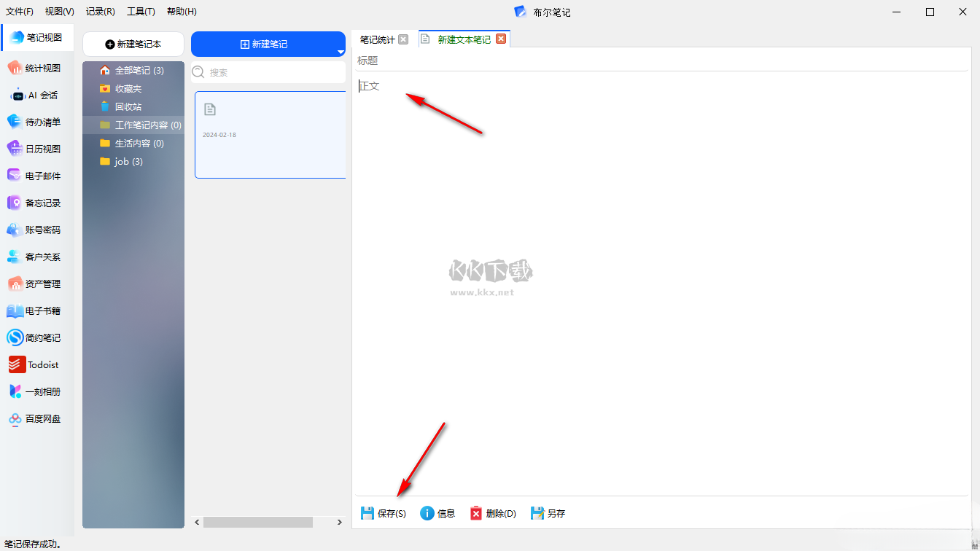Click the 布尔笔记 logo in the title bar

click(x=520, y=12)
